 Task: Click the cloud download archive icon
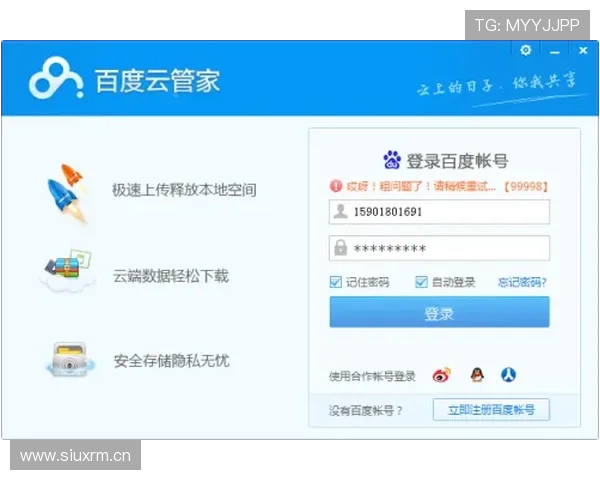67,271
